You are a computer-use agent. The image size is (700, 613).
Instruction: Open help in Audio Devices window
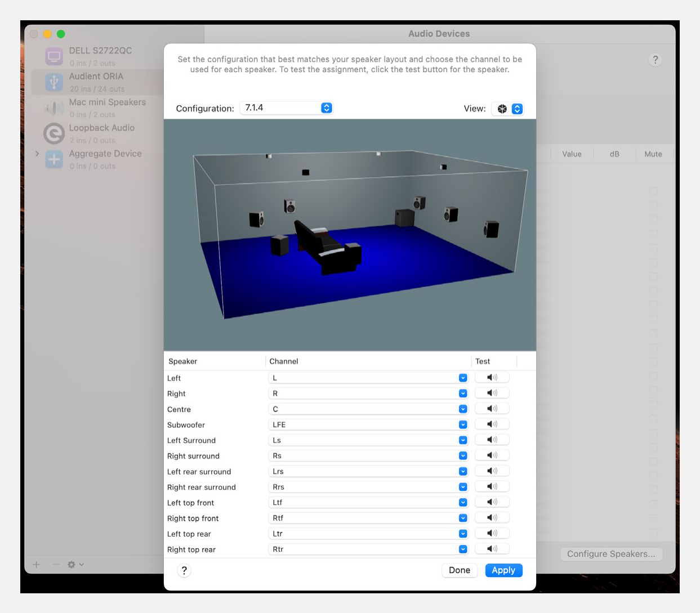tap(655, 60)
